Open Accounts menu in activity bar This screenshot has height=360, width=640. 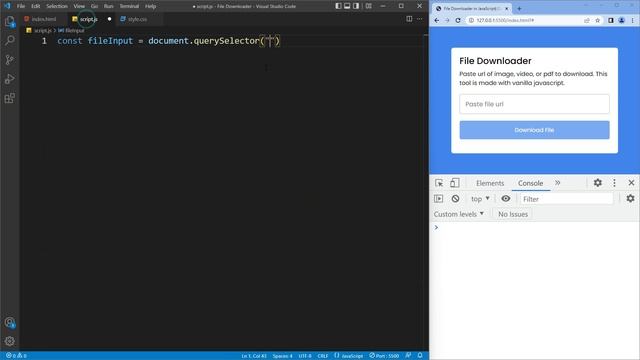pyautogui.click(x=9, y=322)
